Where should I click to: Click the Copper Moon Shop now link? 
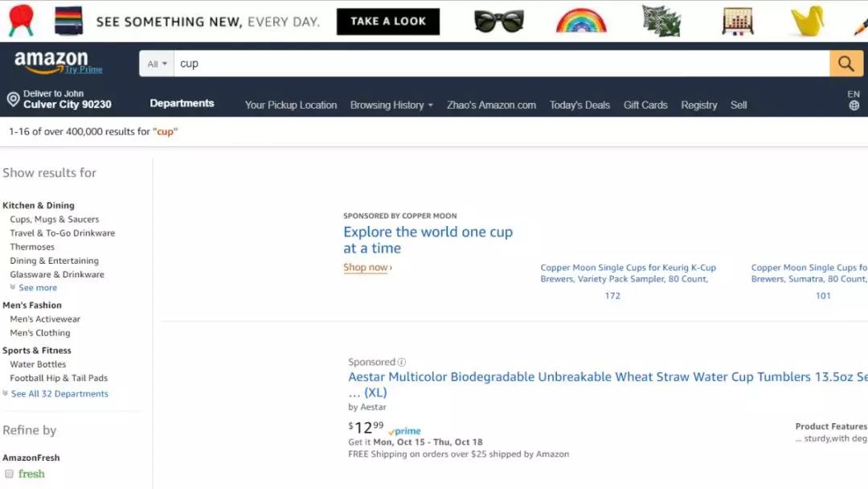[367, 268]
